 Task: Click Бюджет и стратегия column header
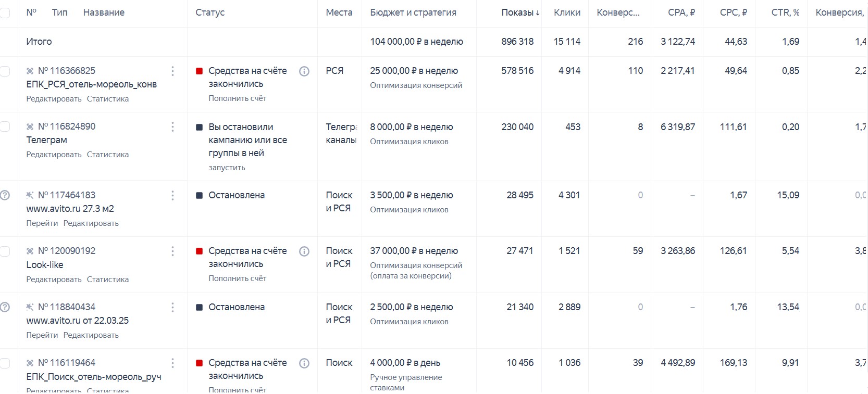tap(413, 12)
